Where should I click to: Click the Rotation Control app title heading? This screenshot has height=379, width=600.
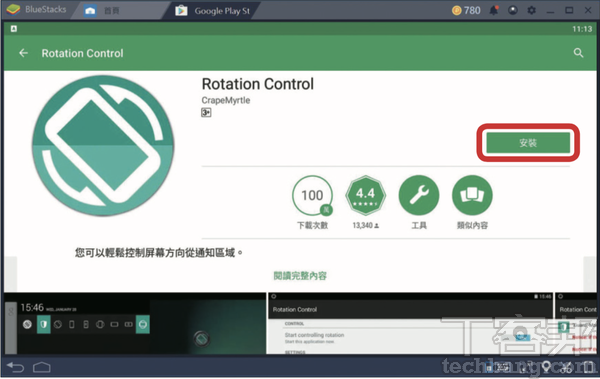pos(258,84)
